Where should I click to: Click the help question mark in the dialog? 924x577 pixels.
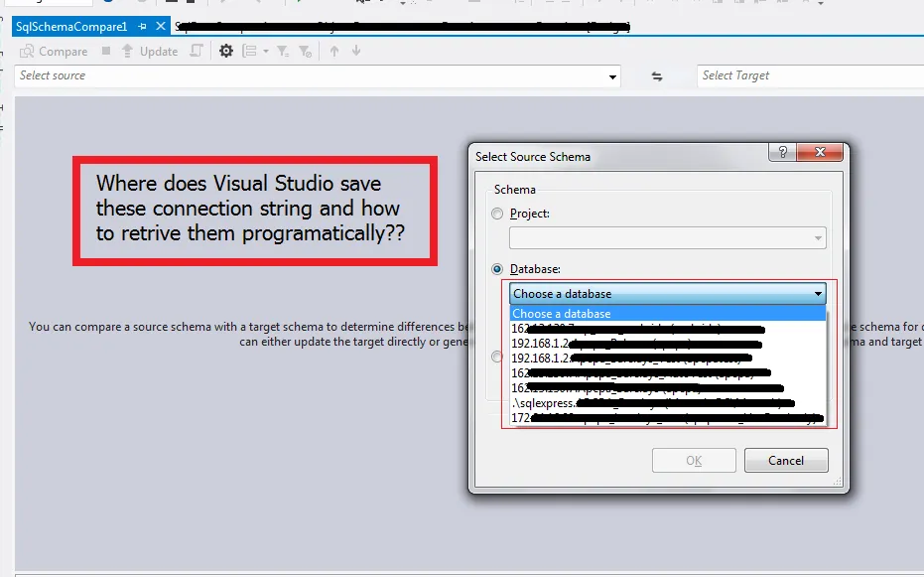782,152
